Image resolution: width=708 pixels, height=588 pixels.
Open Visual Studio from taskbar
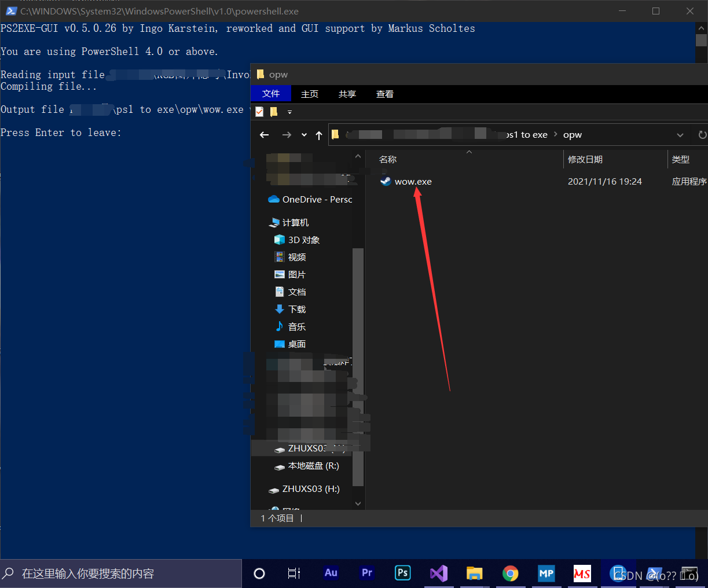click(x=438, y=573)
